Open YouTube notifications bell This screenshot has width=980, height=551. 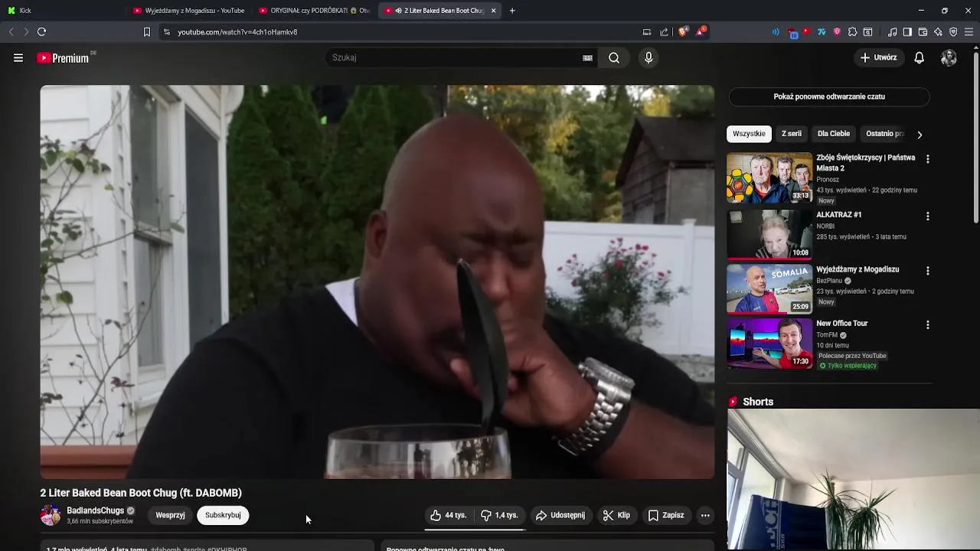click(919, 57)
